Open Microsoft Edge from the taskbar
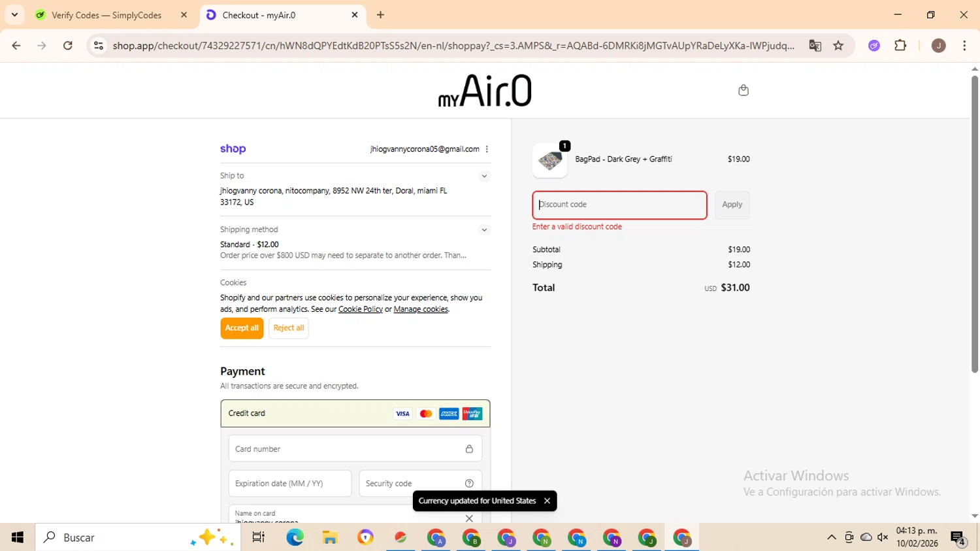Image resolution: width=980 pixels, height=551 pixels. point(295,537)
